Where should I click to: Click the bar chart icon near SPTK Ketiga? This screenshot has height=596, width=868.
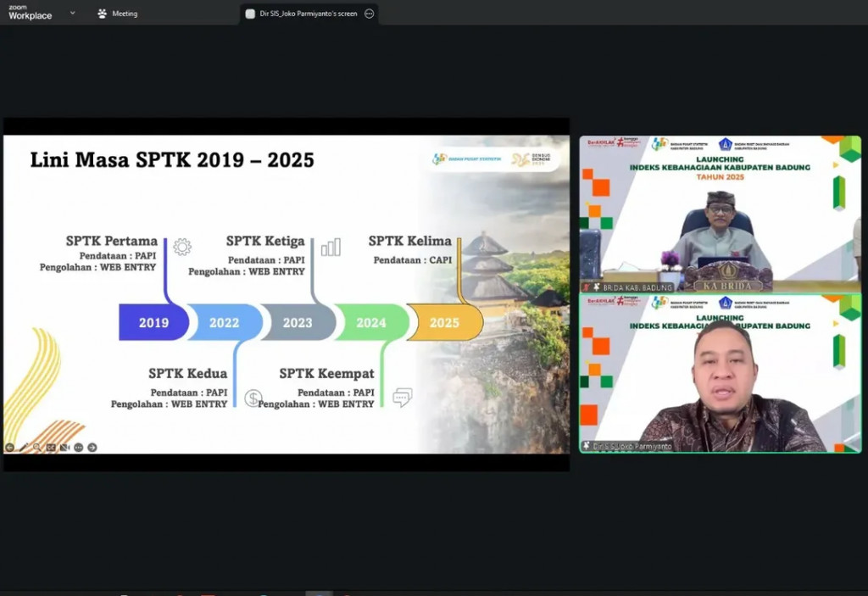331,247
